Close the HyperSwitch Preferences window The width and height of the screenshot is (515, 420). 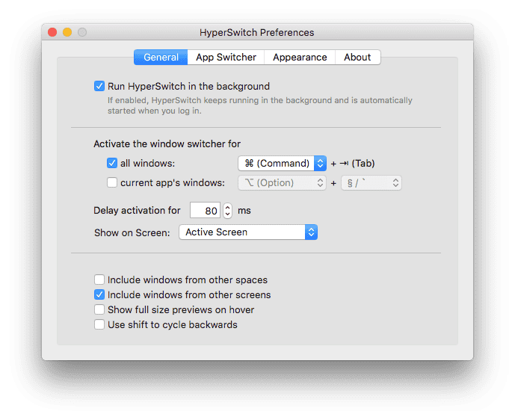[52, 32]
